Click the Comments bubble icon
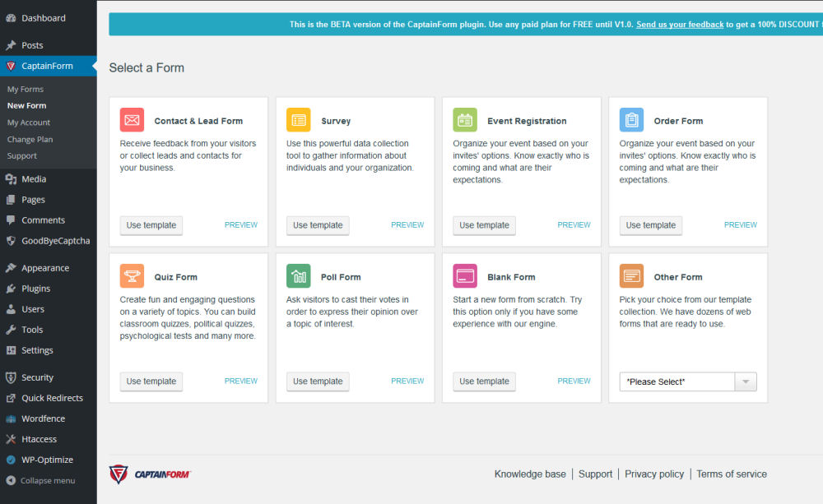 point(11,220)
